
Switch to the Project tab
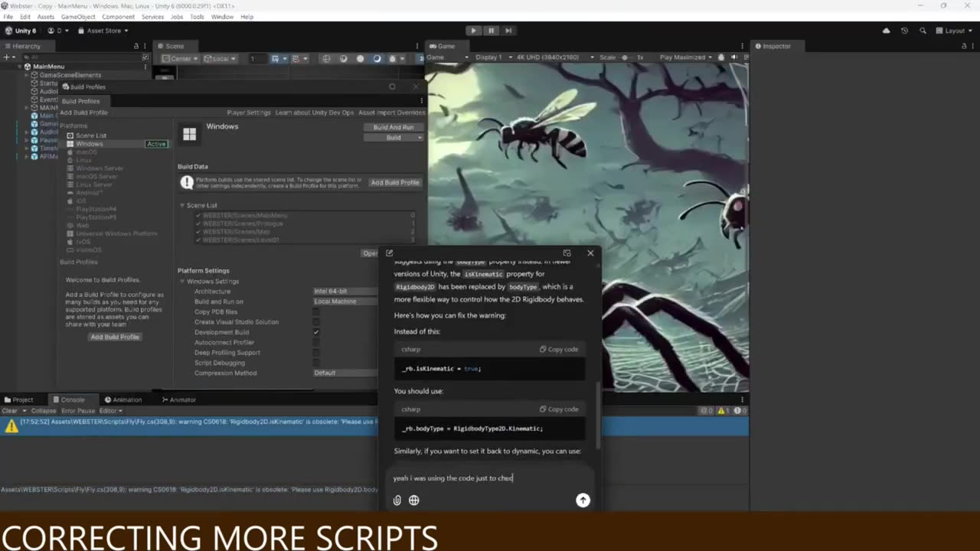pos(18,399)
